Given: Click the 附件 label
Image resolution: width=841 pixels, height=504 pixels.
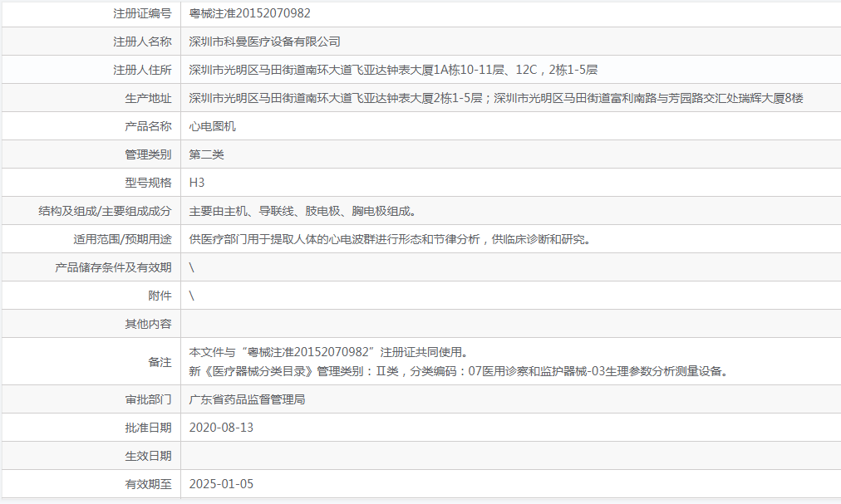Looking at the screenshot, I should (x=160, y=296).
